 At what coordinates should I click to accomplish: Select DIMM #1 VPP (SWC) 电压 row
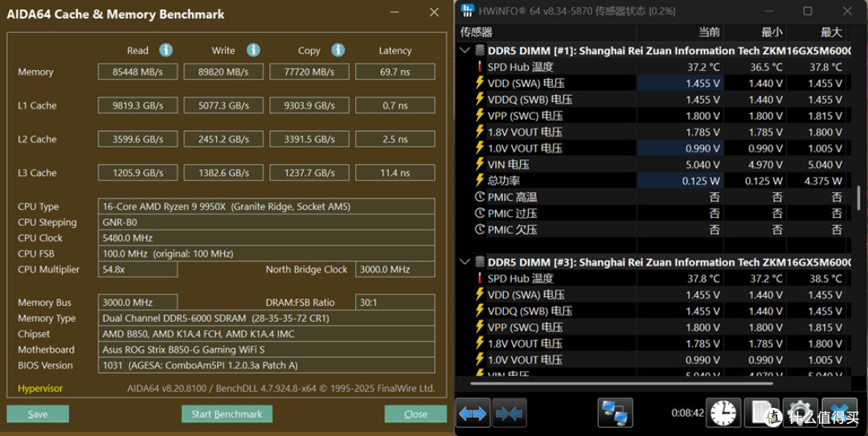click(653, 116)
